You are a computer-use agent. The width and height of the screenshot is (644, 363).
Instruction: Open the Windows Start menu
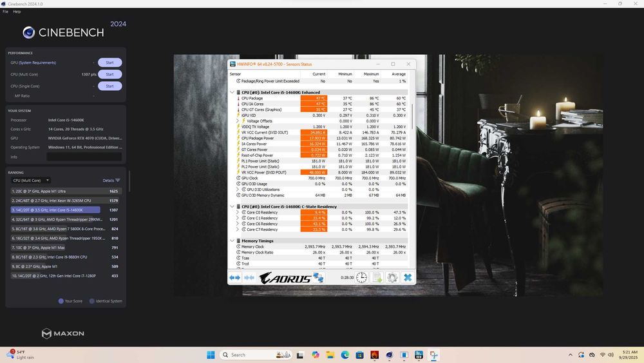click(x=211, y=355)
